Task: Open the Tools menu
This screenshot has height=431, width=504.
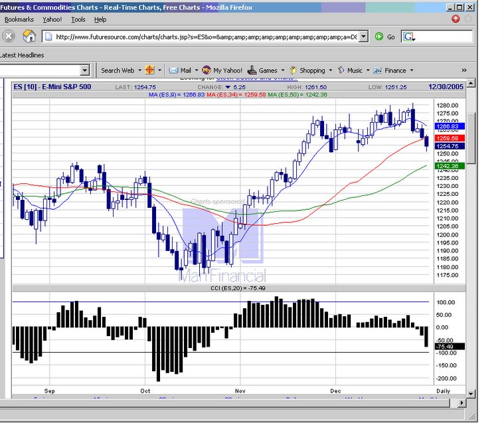Action: tap(78, 20)
